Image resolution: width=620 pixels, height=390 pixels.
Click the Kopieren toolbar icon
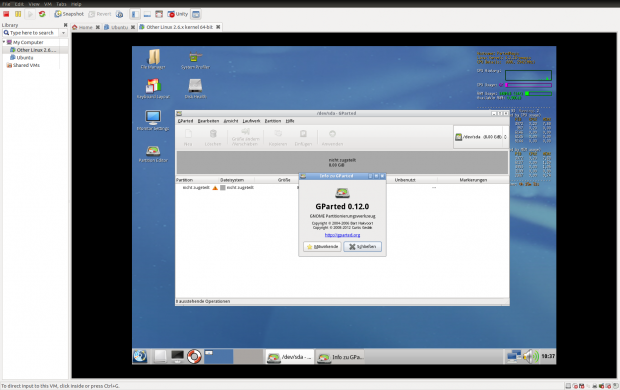278,137
